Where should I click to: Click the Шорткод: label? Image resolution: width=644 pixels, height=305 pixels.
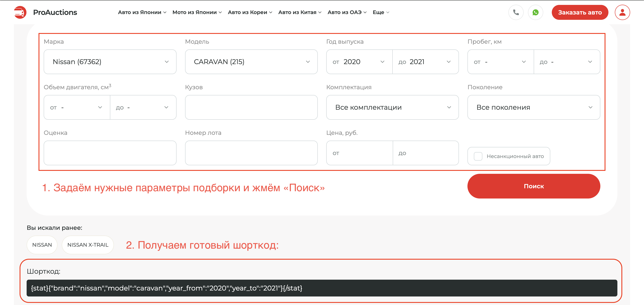pos(43,271)
